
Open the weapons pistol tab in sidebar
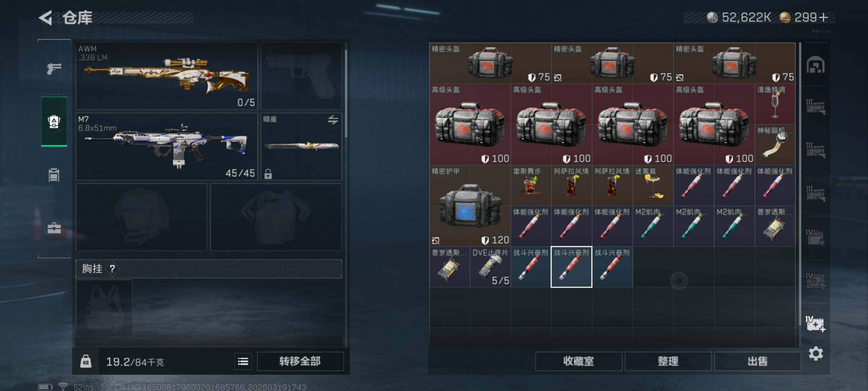(x=54, y=68)
